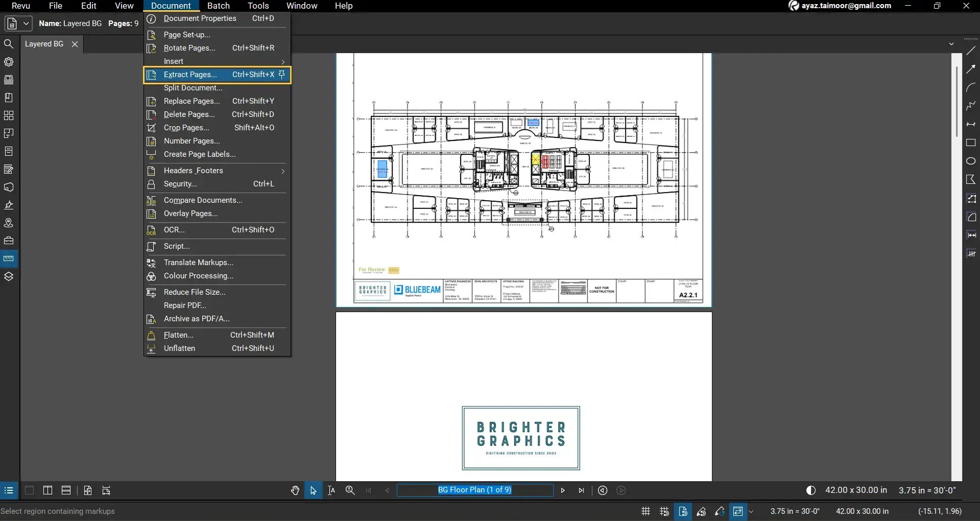Open the Forms panel icon in sidebar
Viewport: 980px width, 521px height.
pos(9,169)
